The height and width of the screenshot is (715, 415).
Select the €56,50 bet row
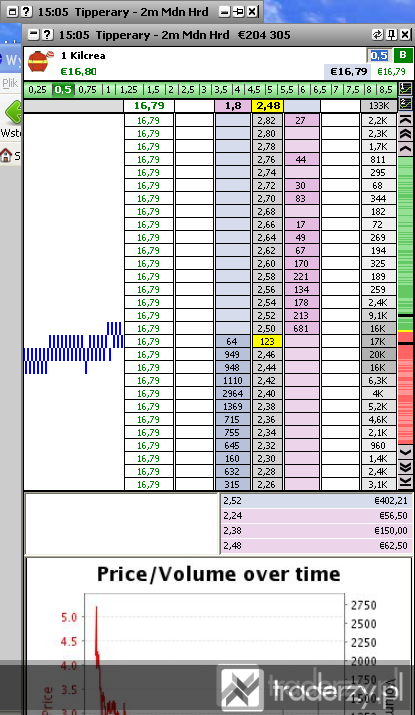tap(316, 515)
